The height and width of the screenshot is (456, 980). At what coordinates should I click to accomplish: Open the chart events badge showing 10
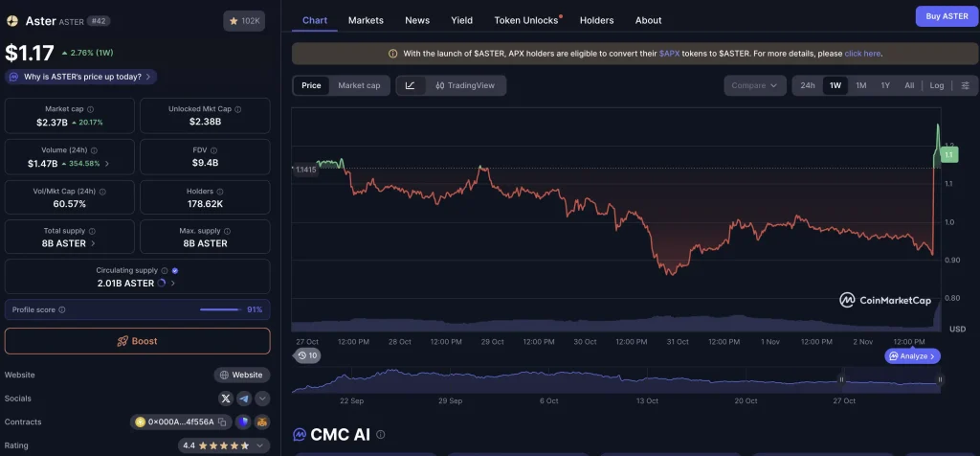click(x=307, y=355)
